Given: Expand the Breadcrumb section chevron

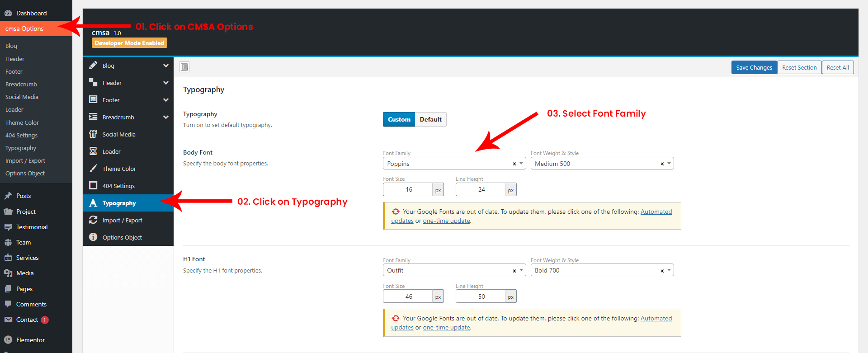Looking at the screenshot, I should 166,117.
